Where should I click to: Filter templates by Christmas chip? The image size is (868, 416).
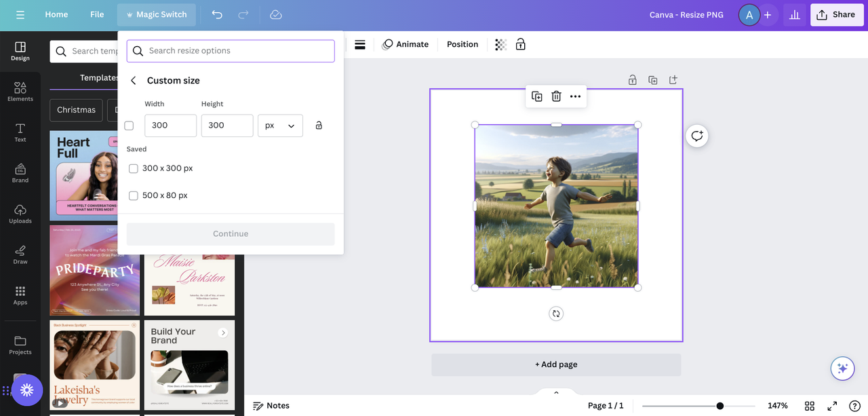click(76, 110)
